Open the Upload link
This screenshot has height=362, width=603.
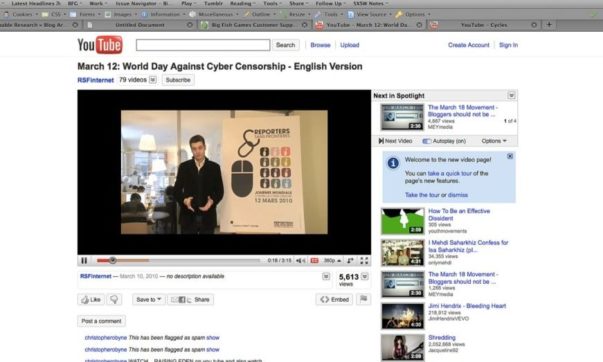click(x=350, y=45)
